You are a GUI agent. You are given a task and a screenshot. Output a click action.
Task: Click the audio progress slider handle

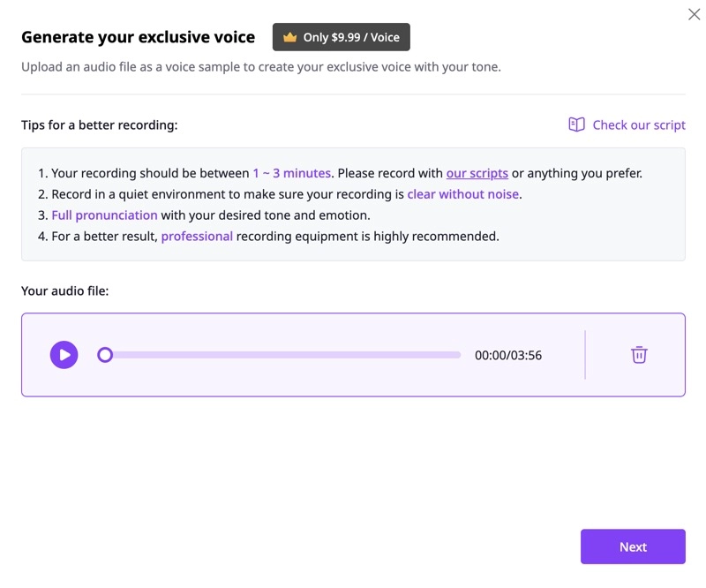(x=105, y=355)
